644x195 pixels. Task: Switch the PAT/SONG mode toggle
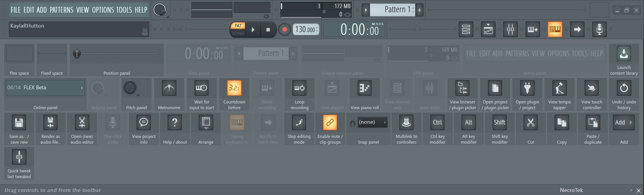click(238, 29)
